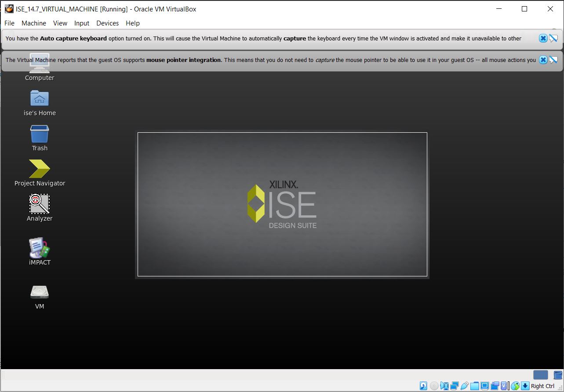
Task: Maximize the VirtualBox window
Action: [x=524, y=9]
